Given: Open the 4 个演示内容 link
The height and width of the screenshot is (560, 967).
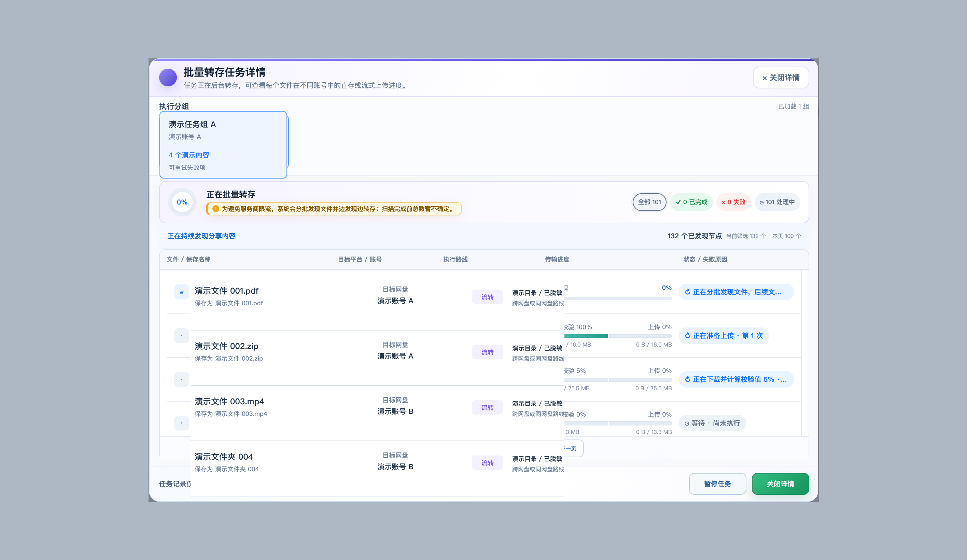Looking at the screenshot, I should (x=189, y=155).
